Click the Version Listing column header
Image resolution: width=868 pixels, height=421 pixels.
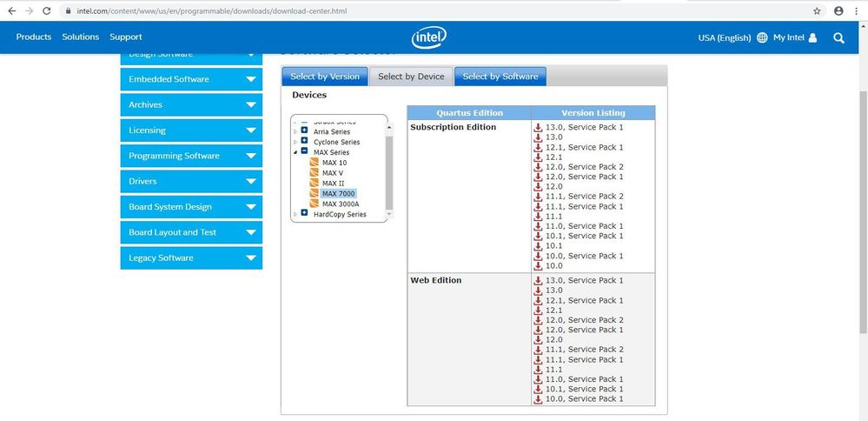[593, 113]
